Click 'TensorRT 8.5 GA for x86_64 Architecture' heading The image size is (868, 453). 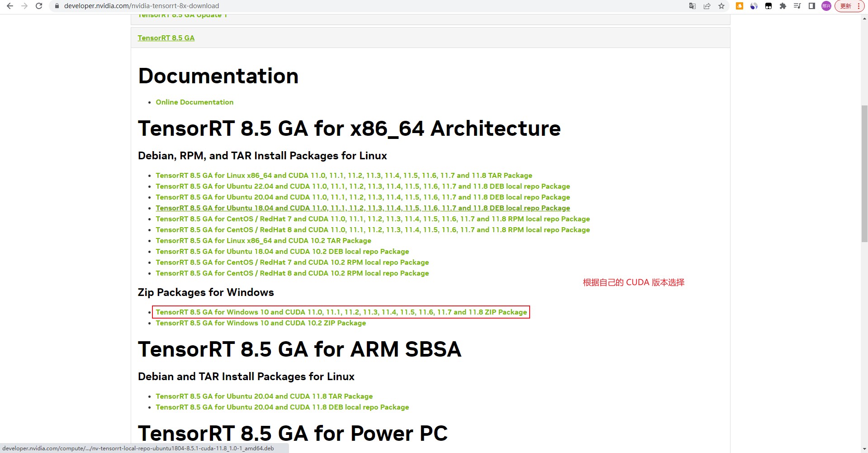[349, 128]
